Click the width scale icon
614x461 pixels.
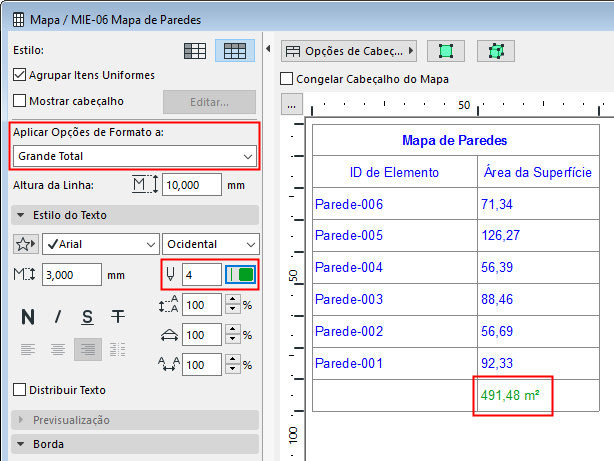[x=169, y=335]
